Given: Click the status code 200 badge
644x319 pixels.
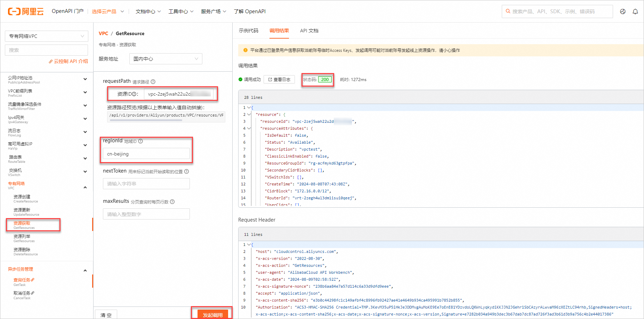Looking at the screenshot, I should point(325,79).
